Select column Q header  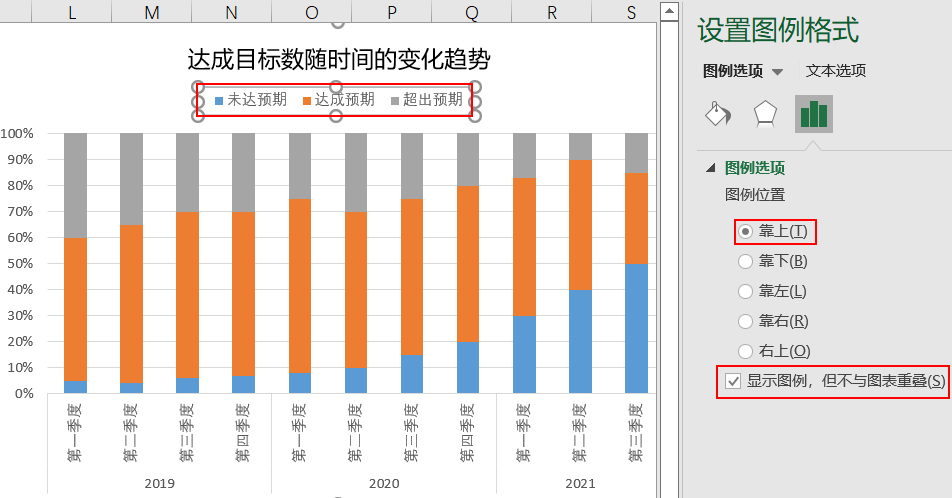(x=472, y=12)
